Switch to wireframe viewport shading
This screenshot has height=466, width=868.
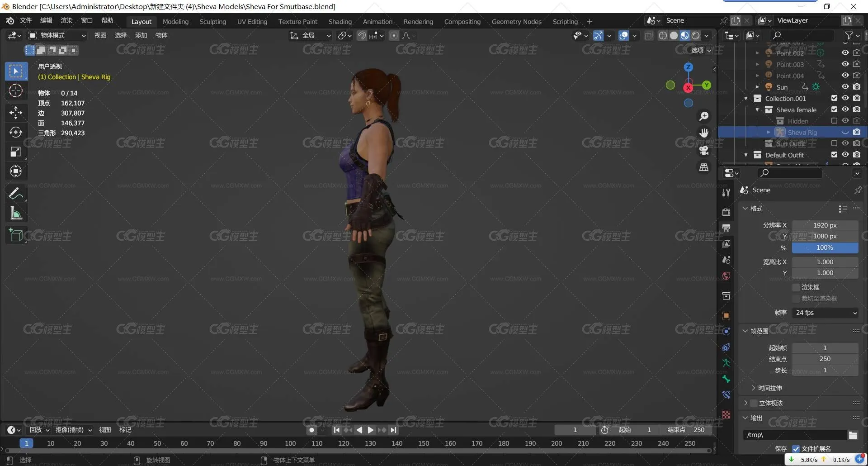coord(663,36)
